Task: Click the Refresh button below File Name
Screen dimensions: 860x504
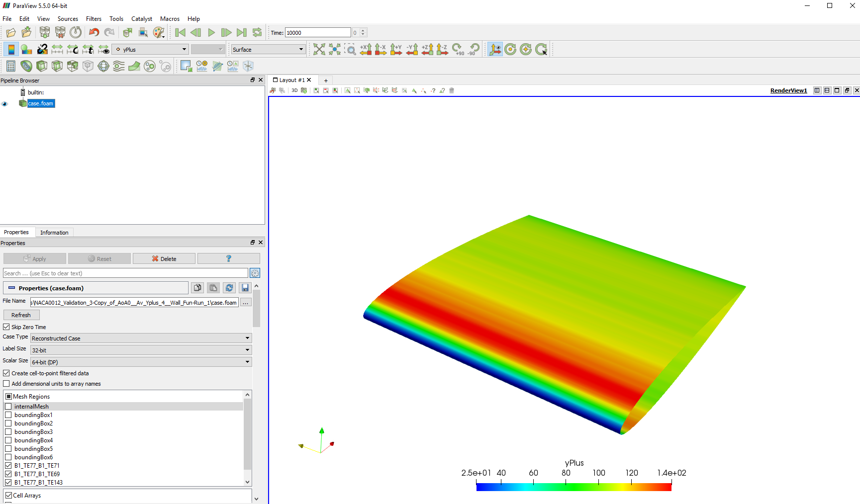Action: point(21,315)
